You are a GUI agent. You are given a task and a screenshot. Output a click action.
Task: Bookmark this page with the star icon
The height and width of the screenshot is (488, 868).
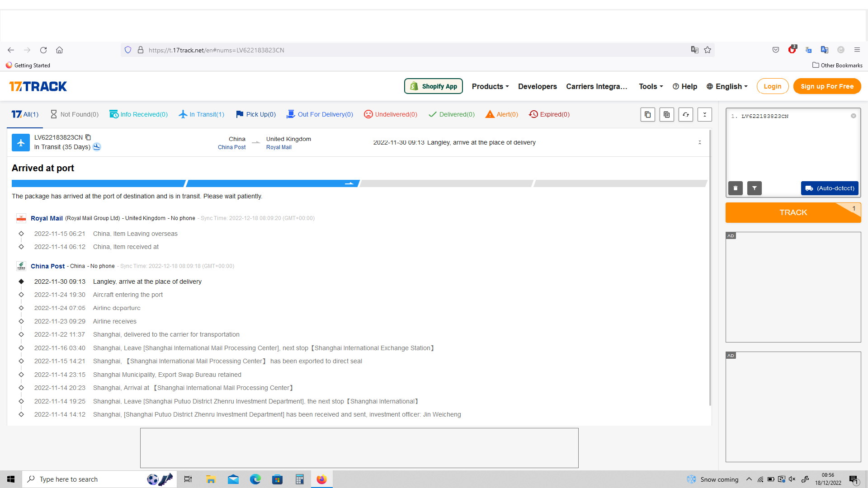tap(708, 50)
